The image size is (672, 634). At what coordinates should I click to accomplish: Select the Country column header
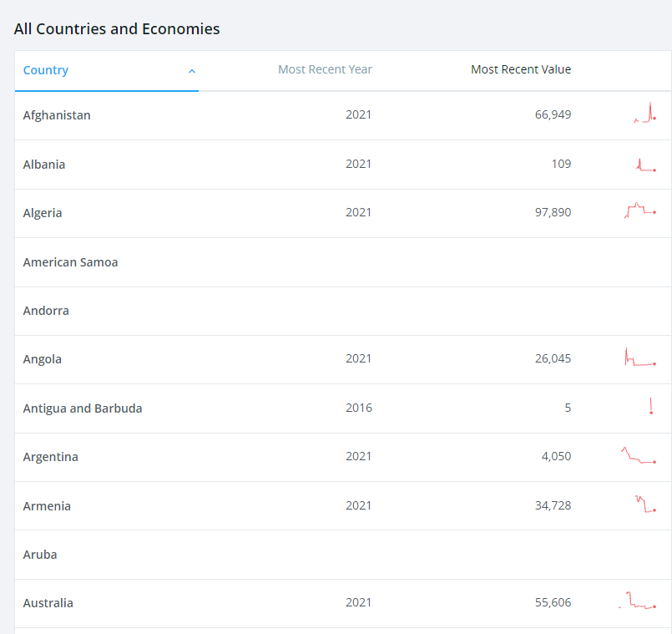tap(46, 70)
